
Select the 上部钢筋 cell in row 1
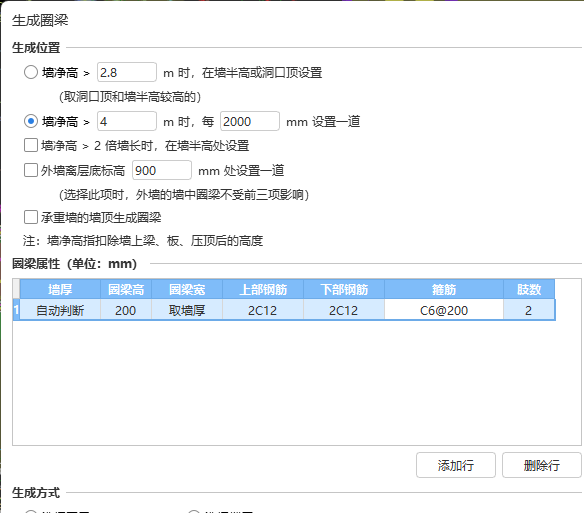pyautogui.click(x=263, y=310)
